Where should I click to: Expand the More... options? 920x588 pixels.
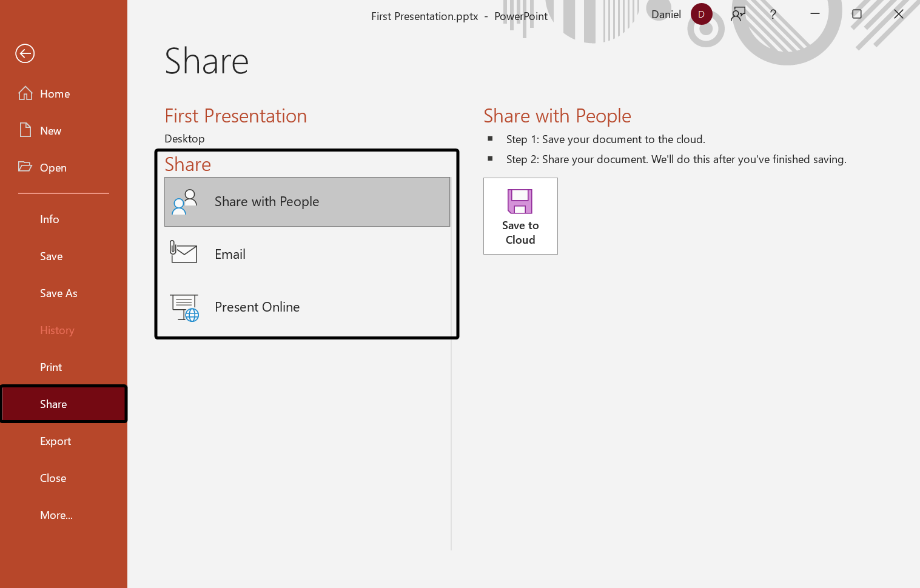[56, 515]
